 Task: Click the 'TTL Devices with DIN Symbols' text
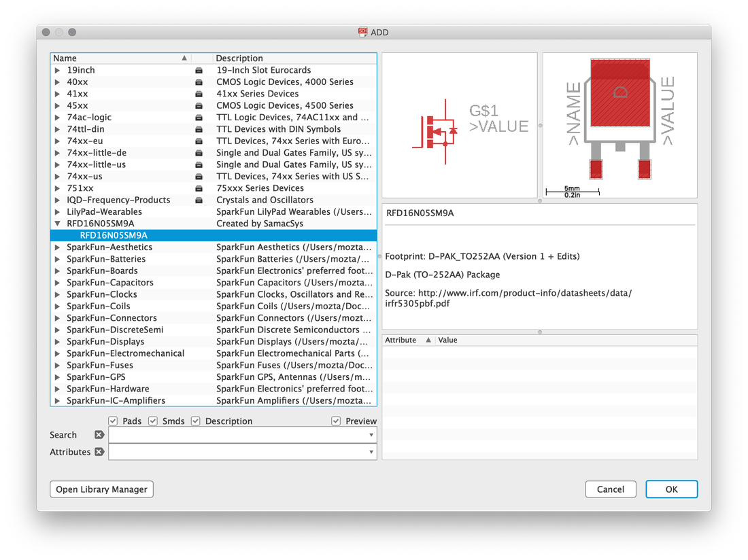pyautogui.click(x=279, y=129)
